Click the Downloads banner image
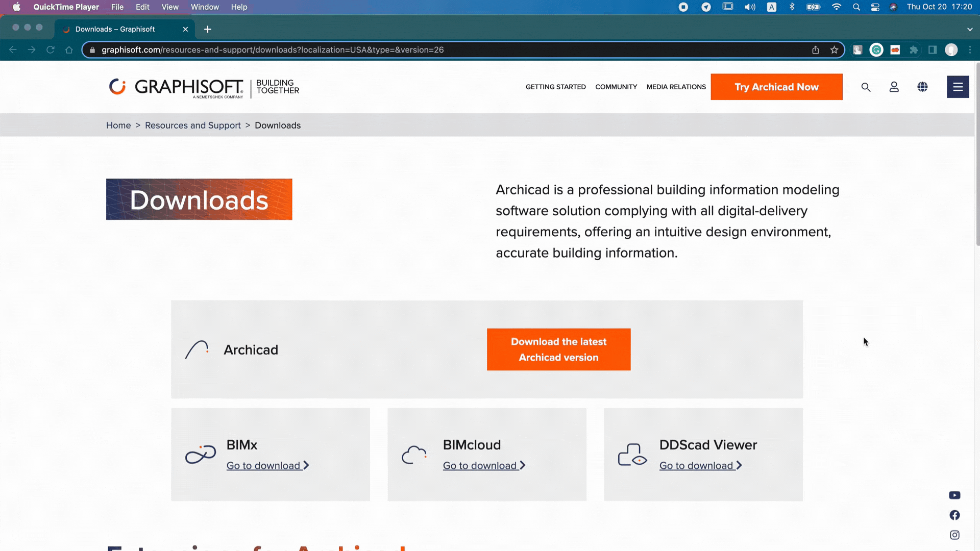 point(199,199)
